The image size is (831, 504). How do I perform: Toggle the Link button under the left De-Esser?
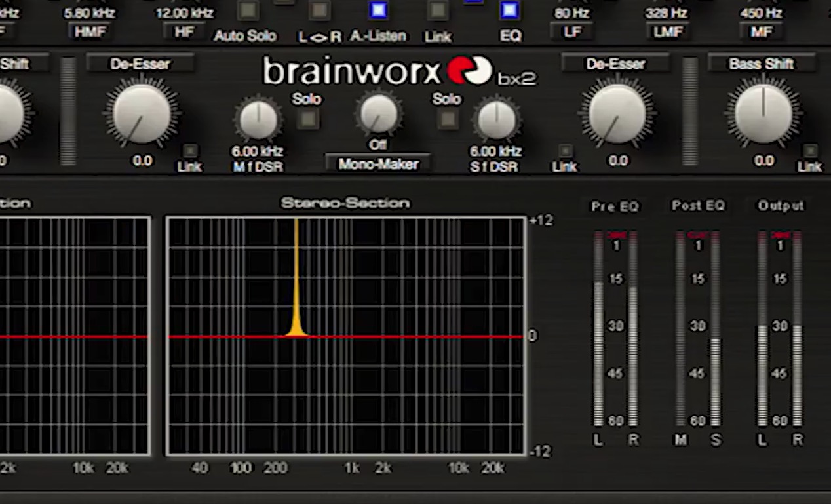click(189, 151)
